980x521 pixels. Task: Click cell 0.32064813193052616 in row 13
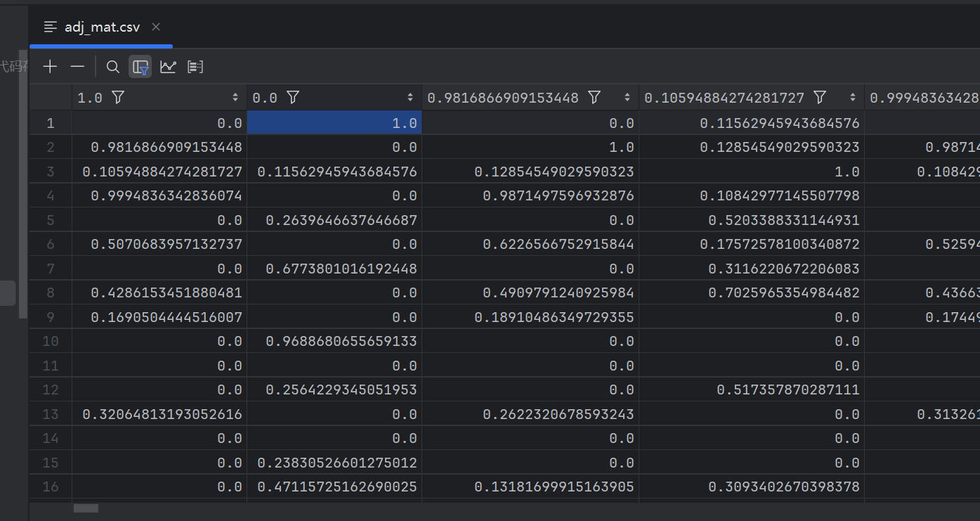159,414
